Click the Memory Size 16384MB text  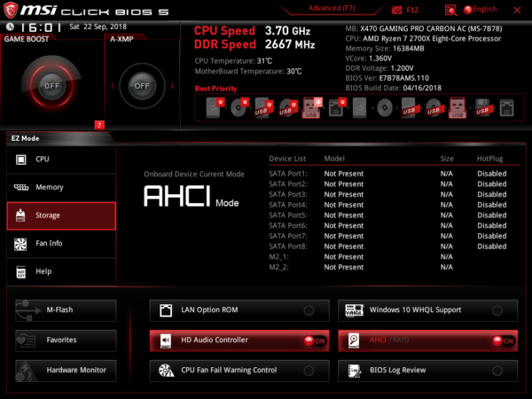point(385,49)
